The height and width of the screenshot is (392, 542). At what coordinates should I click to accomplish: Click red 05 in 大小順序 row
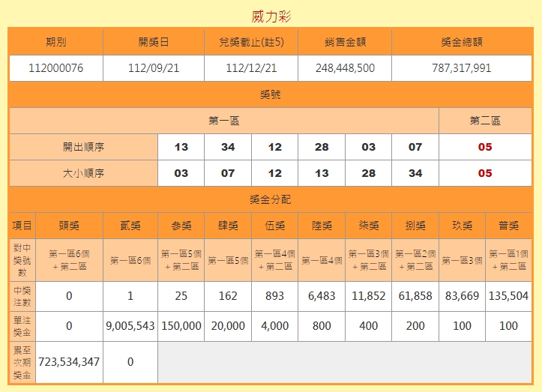pos(485,173)
